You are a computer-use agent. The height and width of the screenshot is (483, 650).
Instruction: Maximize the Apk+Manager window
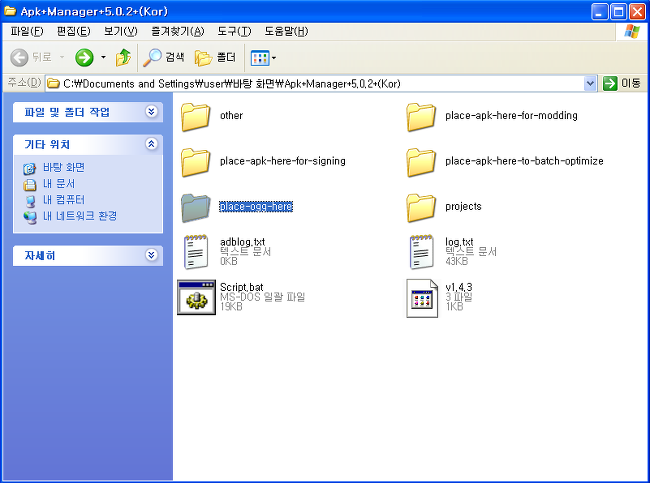[x=618, y=12]
